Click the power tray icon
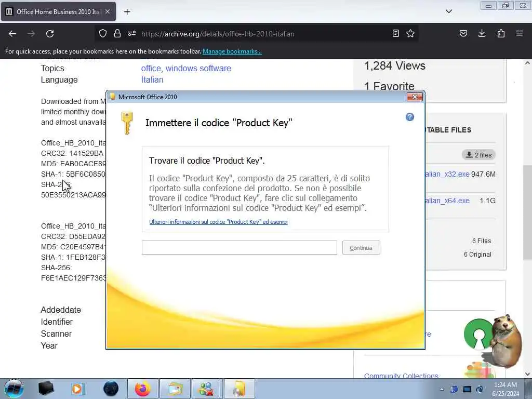532x399 pixels. coord(480,389)
